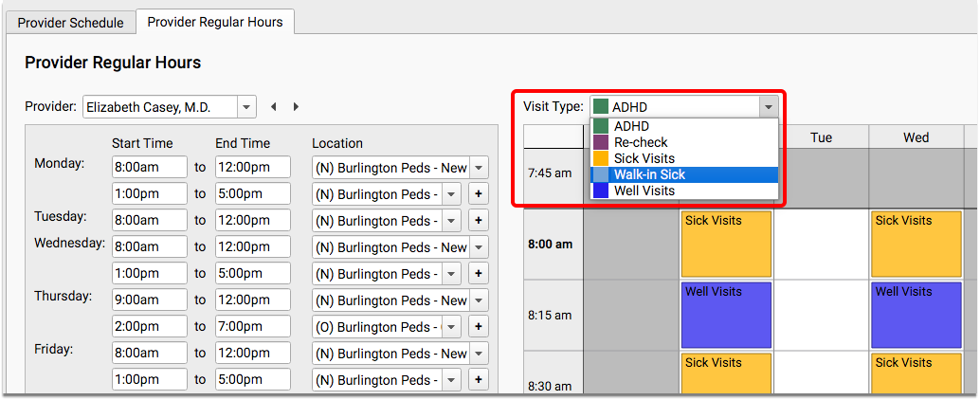Collapse the Visit Type dropdown arrow
Image resolution: width=980 pixels, height=400 pixels.
769,107
